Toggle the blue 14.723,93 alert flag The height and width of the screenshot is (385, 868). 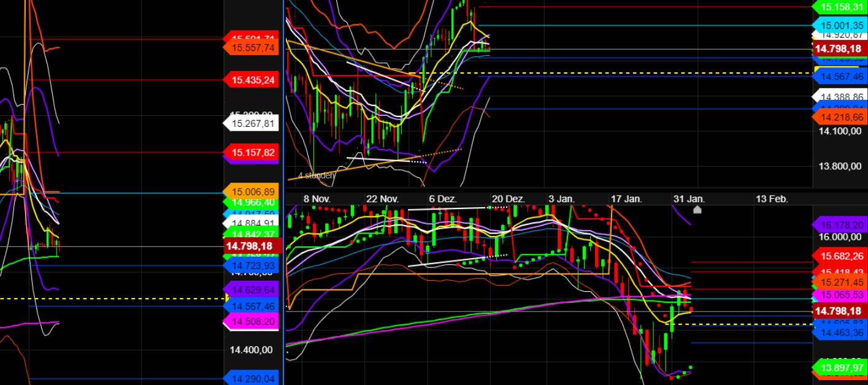coord(252,265)
